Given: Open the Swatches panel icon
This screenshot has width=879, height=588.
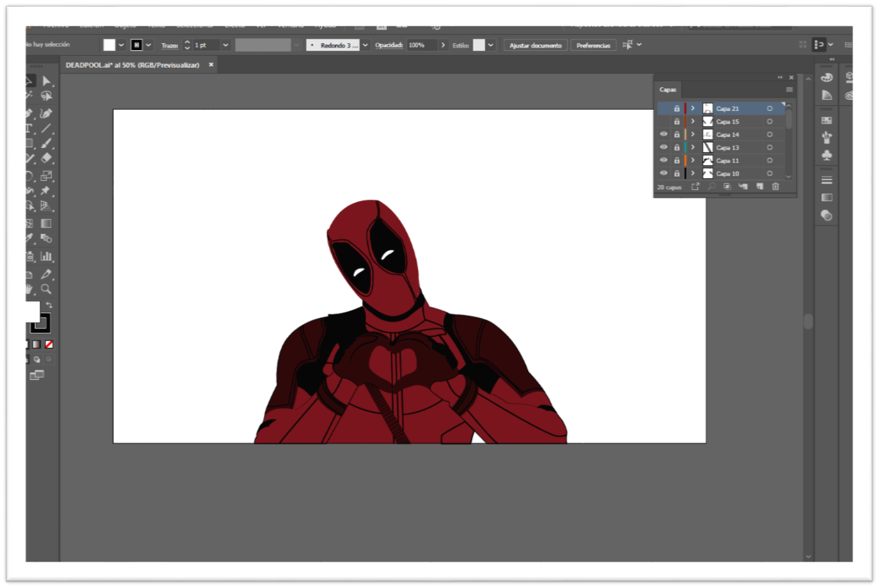Looking at the screenshot, I should (827, 120).
